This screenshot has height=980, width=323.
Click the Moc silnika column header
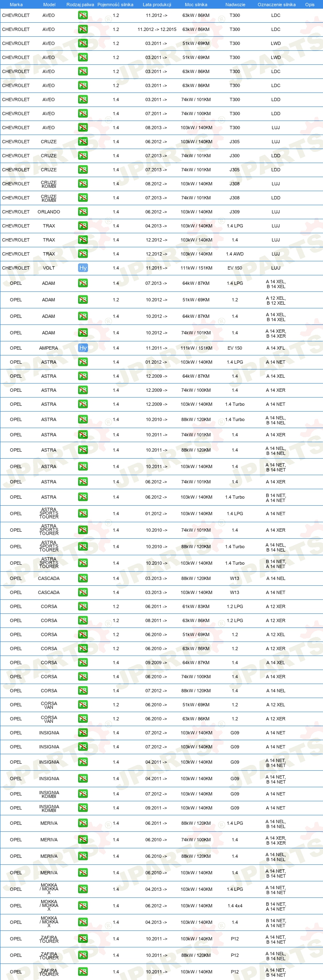[196, 5]
